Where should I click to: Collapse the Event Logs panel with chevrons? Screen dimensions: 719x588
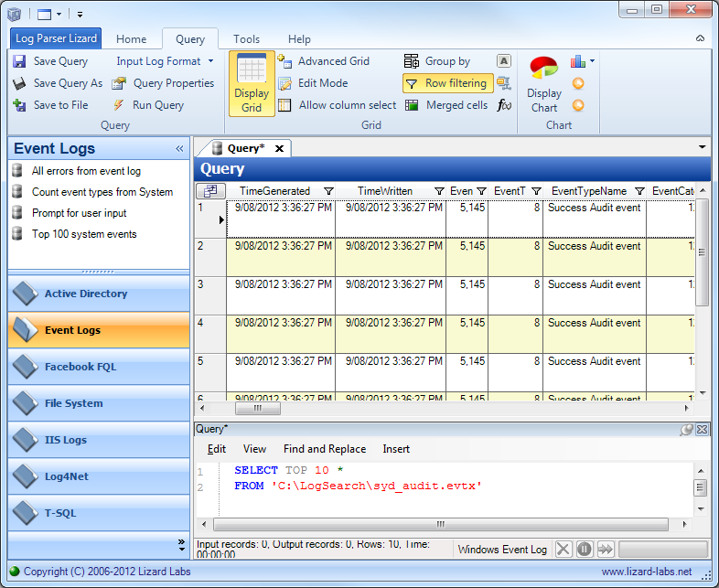click(179, 148)
